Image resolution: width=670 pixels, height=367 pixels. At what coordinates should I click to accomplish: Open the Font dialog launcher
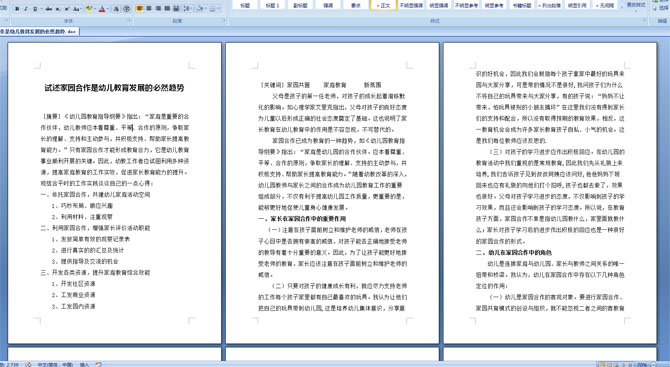point(129,21)
